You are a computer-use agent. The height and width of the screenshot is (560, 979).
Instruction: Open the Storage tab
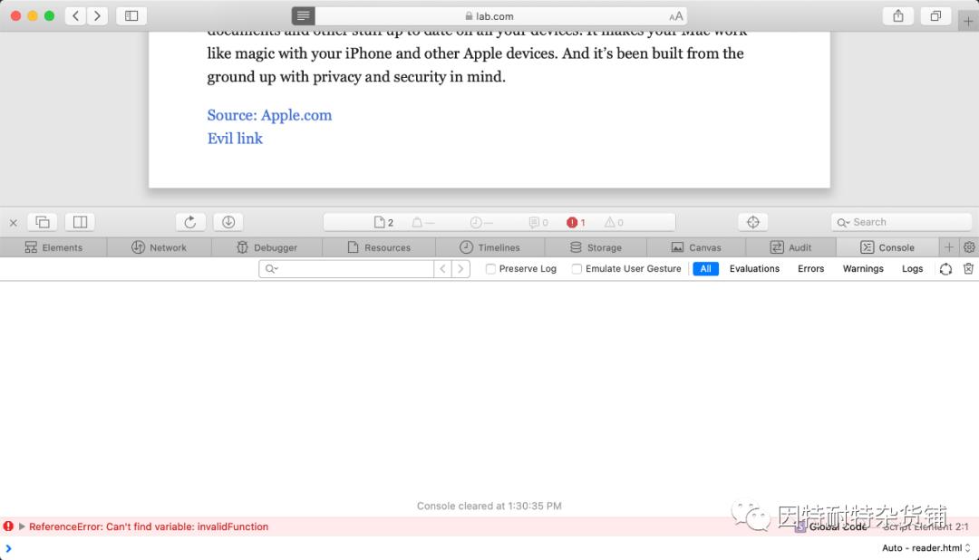pyautogui.click(x=596, y=247)
